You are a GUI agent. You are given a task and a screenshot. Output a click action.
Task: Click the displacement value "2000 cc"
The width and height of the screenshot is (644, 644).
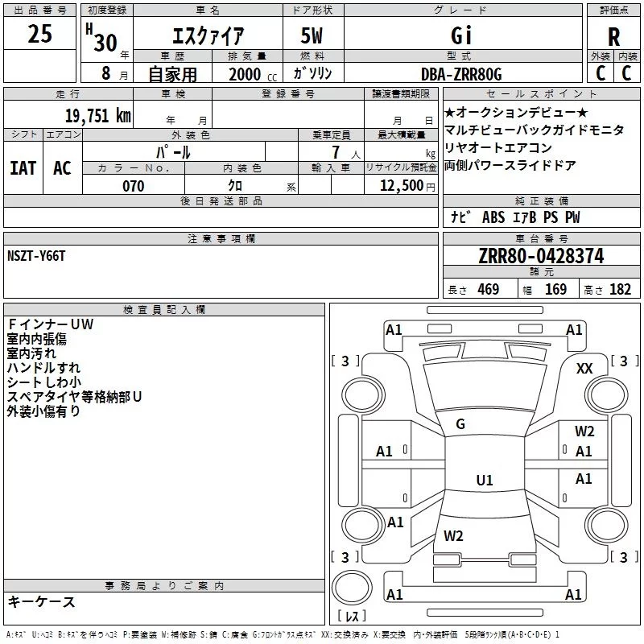tap(253, 74)
